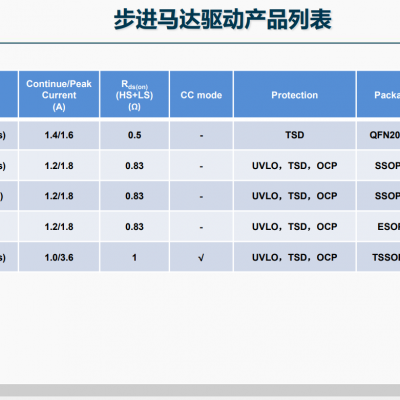The height and width of the screenshot is (400, 400).
Task: Click the TSD protection cell
Action: [295, 135]
